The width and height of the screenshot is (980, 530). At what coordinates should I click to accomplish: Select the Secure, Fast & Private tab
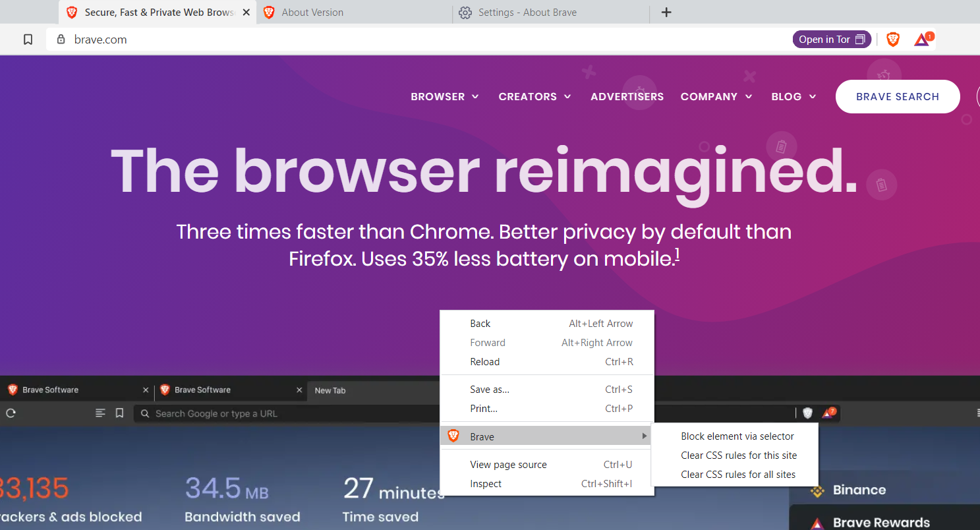click(158, 13)
